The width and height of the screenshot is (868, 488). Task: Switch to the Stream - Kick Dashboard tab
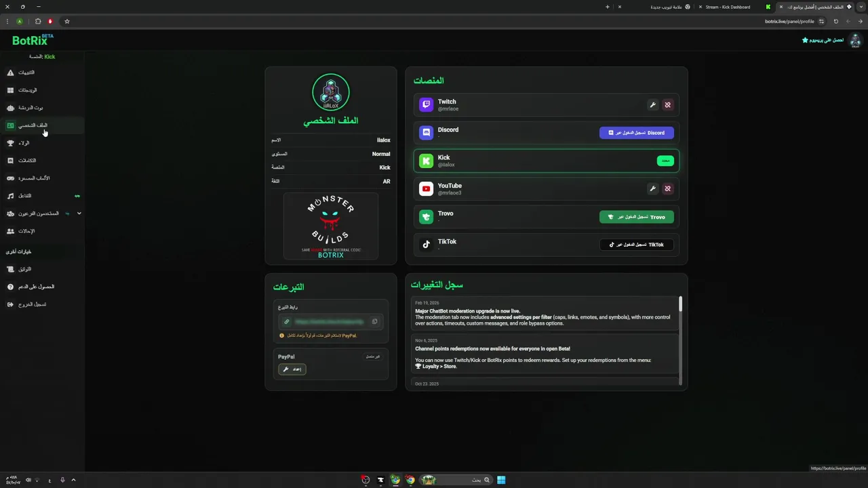coord(734,7)
